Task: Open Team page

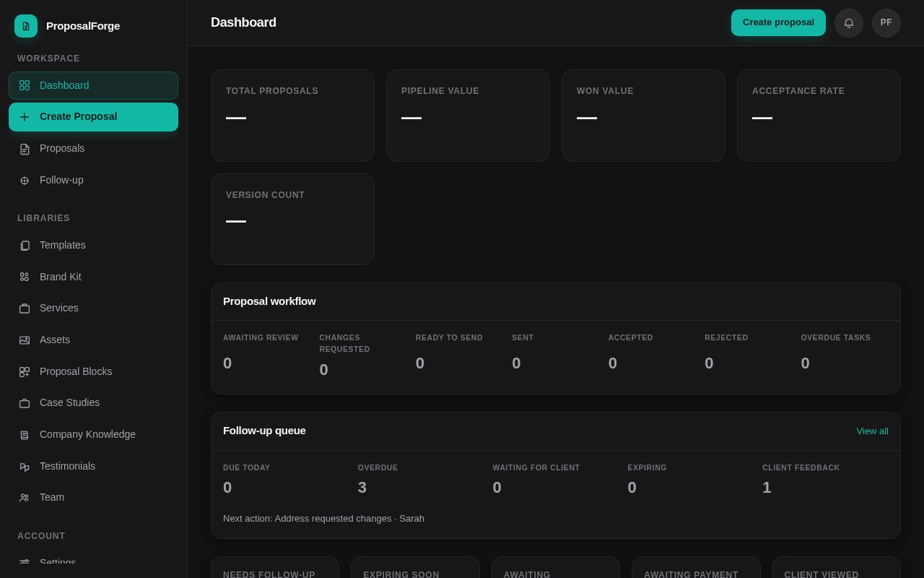Action: [93, 497]
